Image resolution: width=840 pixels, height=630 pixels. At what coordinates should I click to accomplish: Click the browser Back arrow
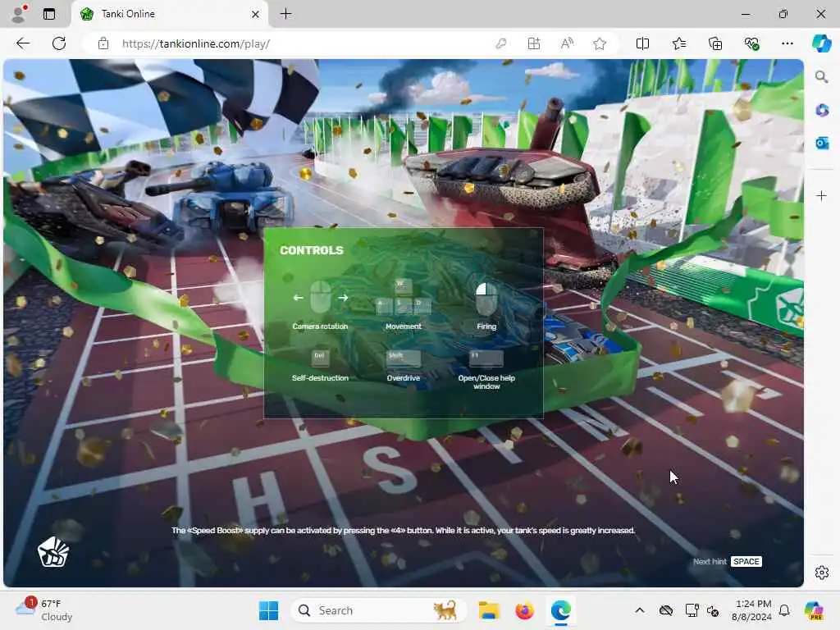click(x=23, y=43)
